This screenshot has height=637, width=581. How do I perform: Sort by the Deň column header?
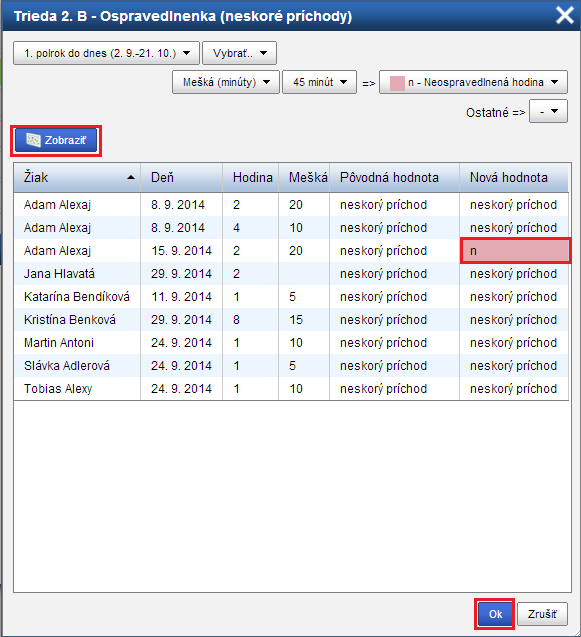[x=182, y=178]
